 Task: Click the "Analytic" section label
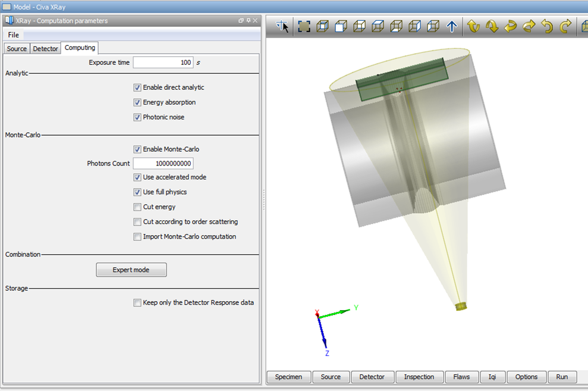(17, 73)
